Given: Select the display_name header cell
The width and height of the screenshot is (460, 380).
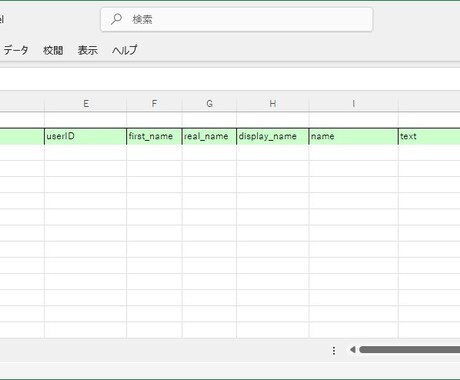Looking at the screenshot, I should coord(273,136).
